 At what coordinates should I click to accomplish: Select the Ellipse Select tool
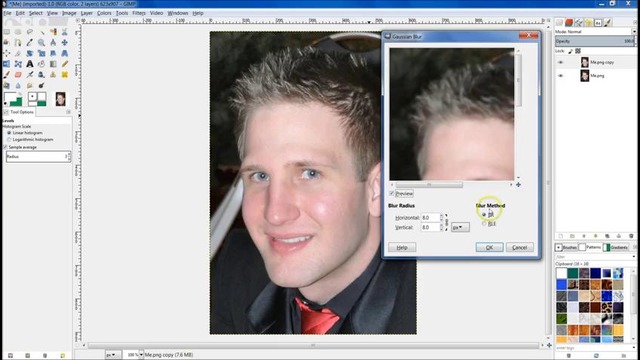click(x=18, y=31)
